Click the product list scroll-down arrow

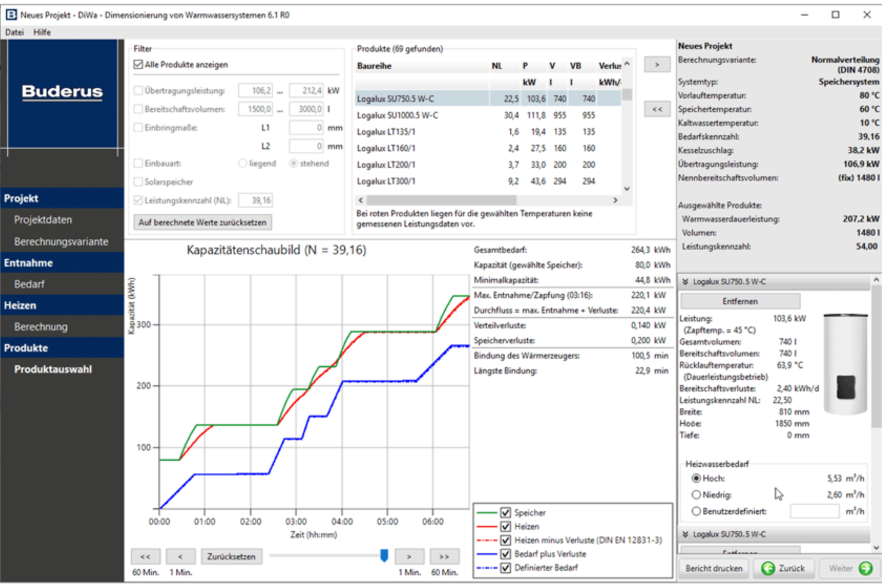tap(627, 189)
